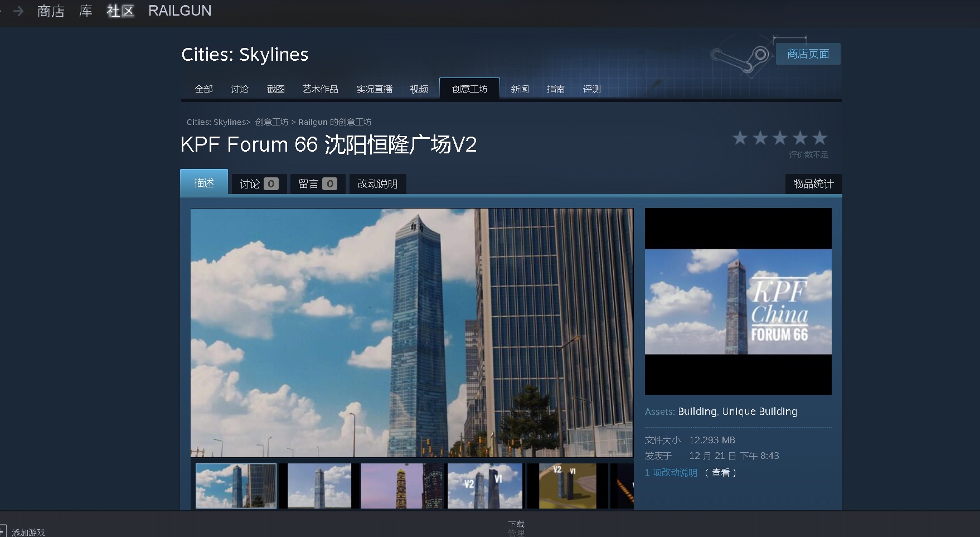980x537 pixels.
Task: Open the 社区 community menu
Action: (120, 11)
